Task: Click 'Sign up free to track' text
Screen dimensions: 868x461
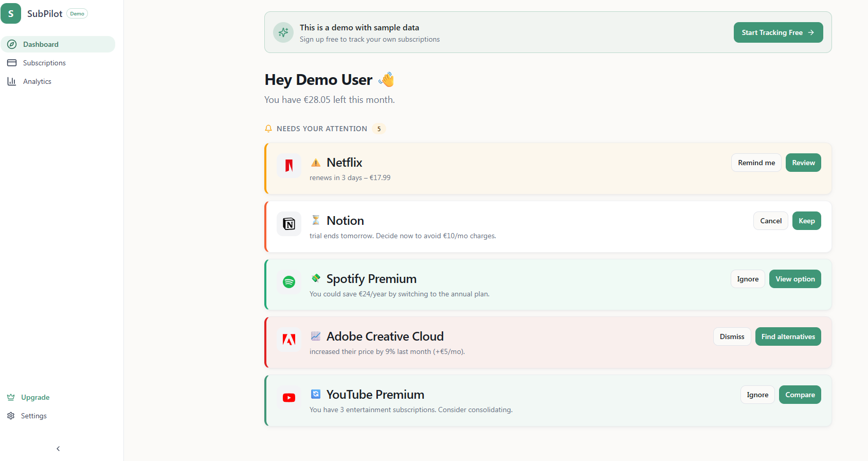Action: [x=370, y=39]
